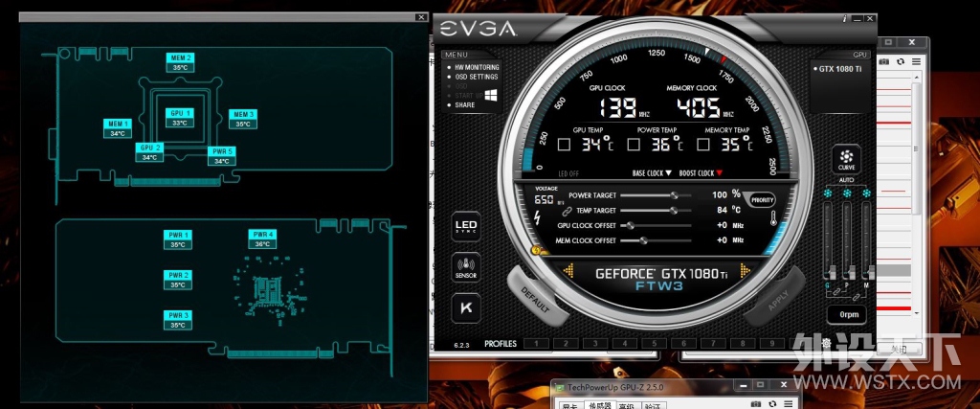This screenshot has height=409, width=980.
Task: Click the 0rpm fan speed readout
Action: [x=847, y=314]
